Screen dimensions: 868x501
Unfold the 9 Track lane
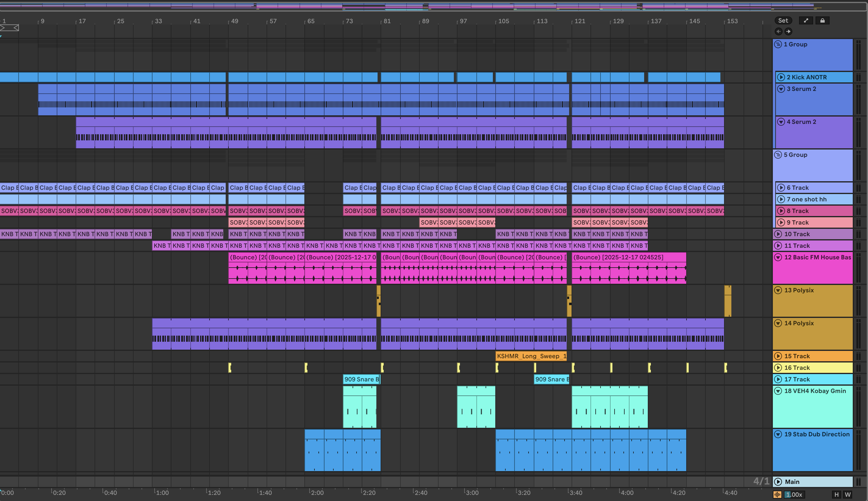[781, 223]
